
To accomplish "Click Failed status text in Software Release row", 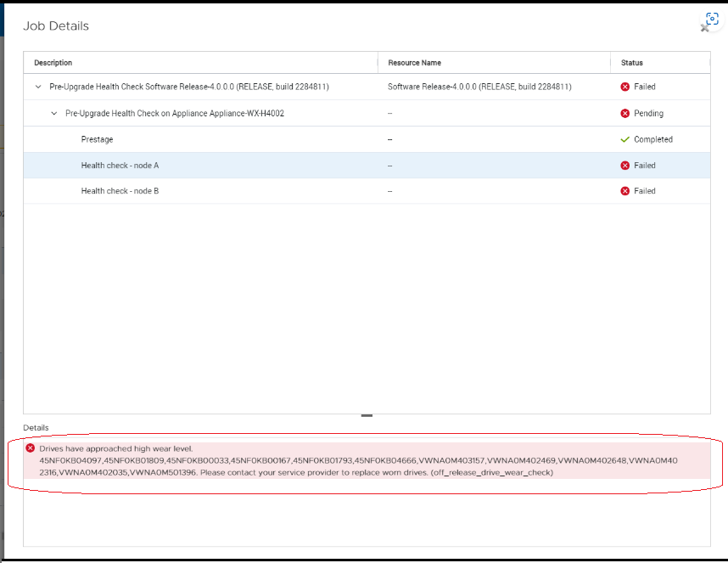I will pos(645,87).
